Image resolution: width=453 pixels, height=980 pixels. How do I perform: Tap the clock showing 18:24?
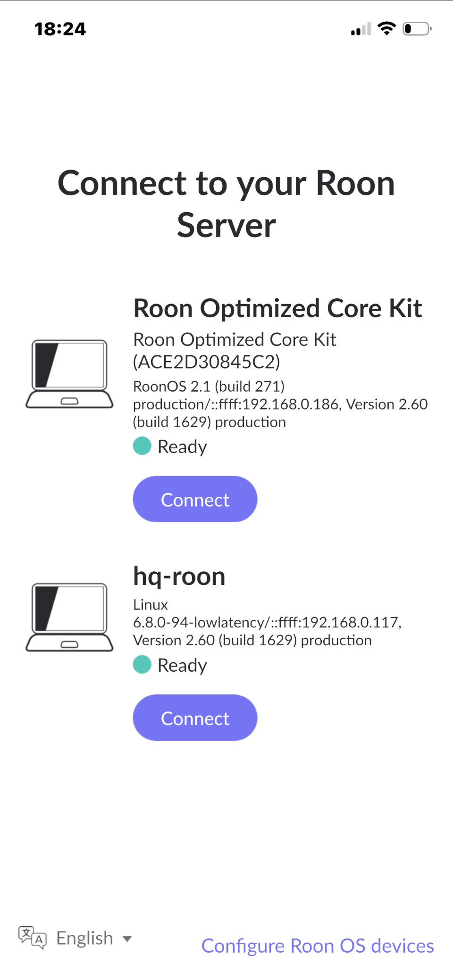(60, 29)
